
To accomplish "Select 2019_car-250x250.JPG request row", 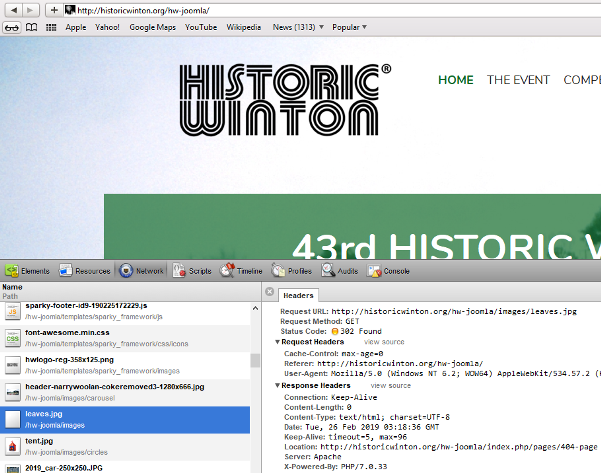I will point(125,467).
